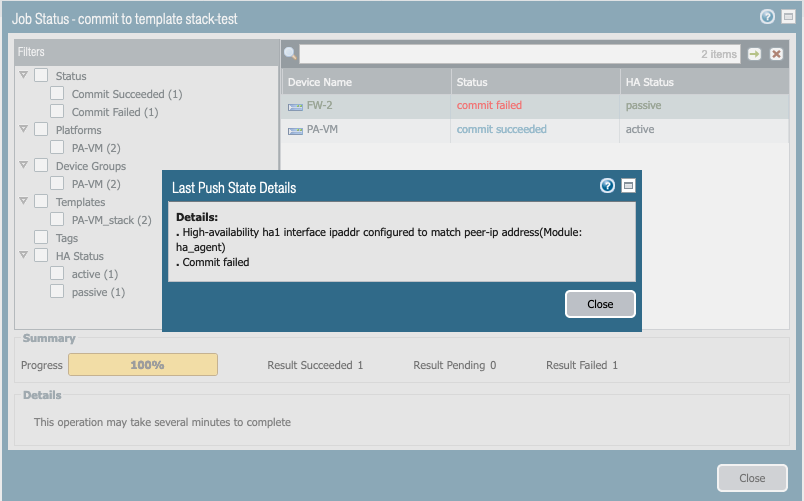Open help for Job Status window
The height and width of the screenshot is (501, 804).
(x=767, y=17)
